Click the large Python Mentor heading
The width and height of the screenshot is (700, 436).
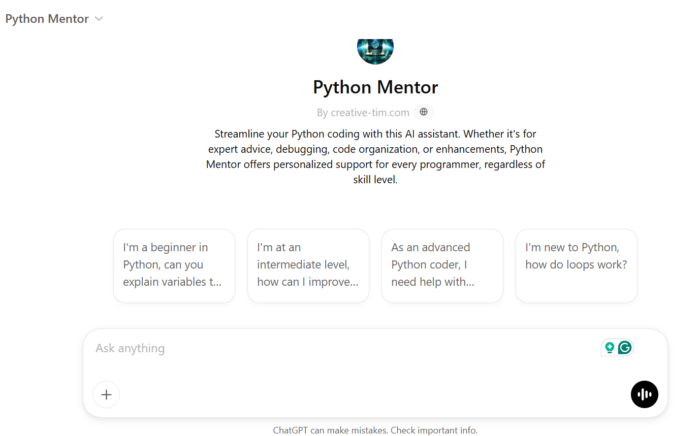[x=375, y=87]
